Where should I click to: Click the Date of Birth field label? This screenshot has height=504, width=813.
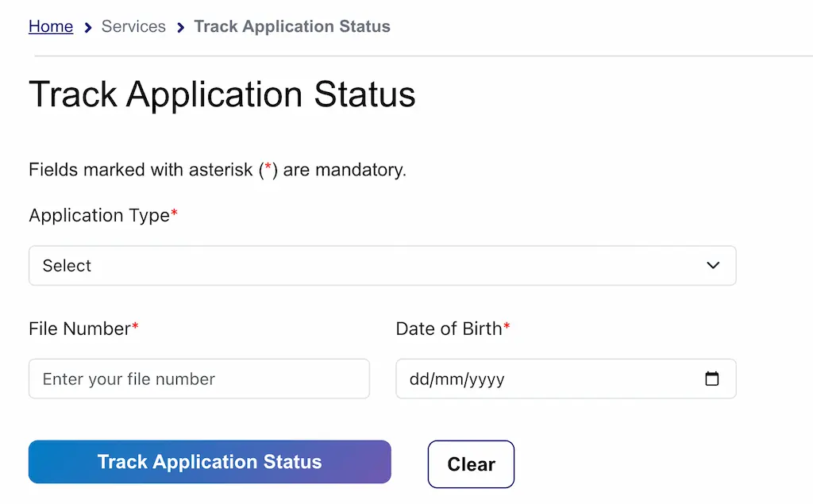[449, 329]
